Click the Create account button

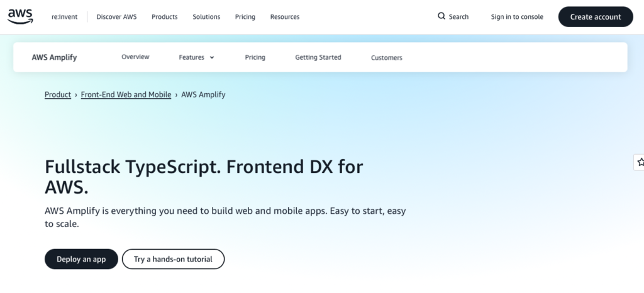(596, 17)
